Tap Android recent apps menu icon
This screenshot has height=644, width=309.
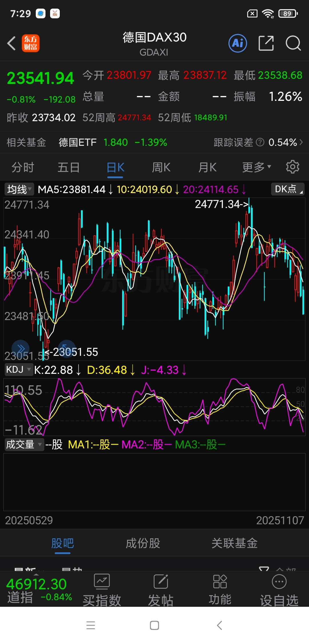(91, 625)
